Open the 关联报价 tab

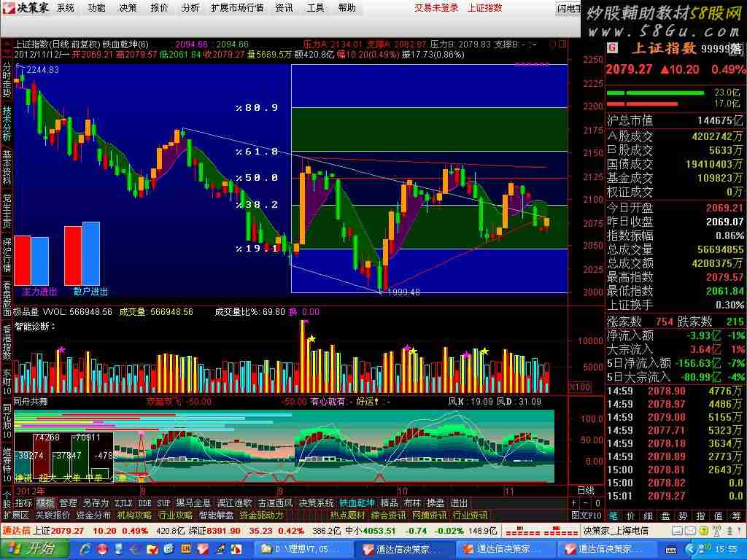53,516
